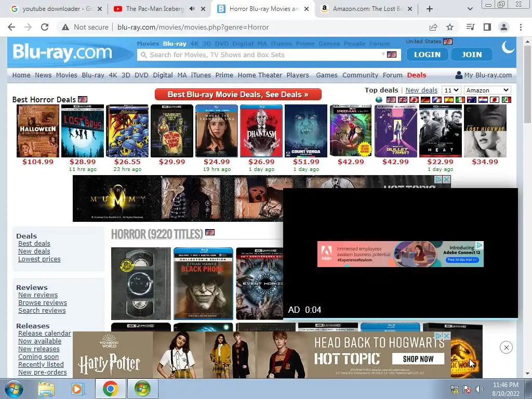Open the deals count dropdown showing 11

[451, 90]
